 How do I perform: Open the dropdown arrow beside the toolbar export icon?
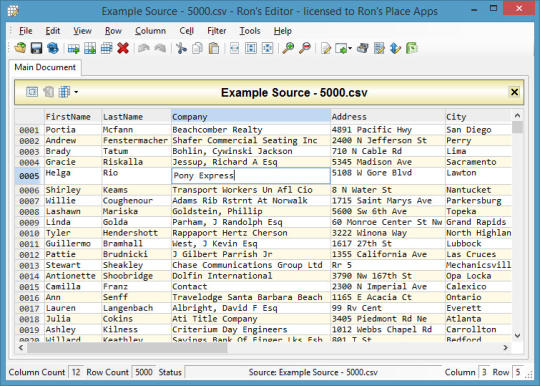pyautogui.click(x=350, y=48)
